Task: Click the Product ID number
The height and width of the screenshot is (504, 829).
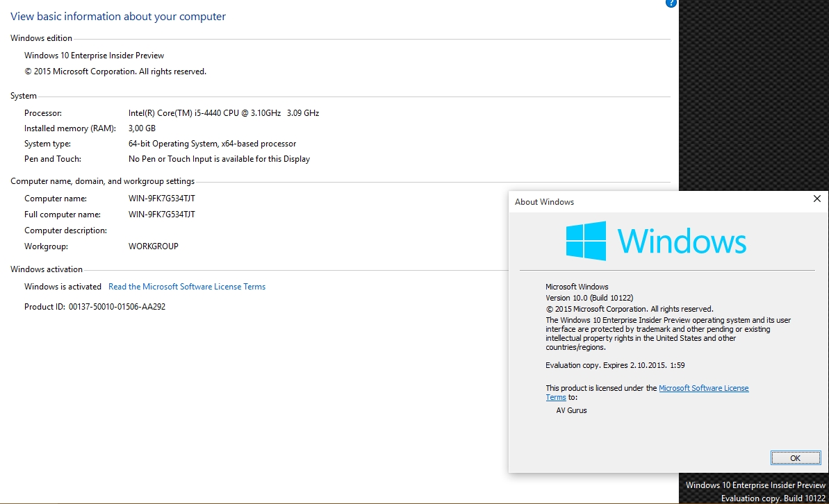Action: [x=117, y=306]
